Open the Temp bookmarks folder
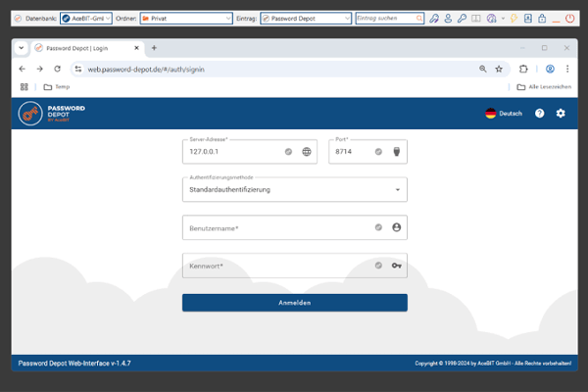The width and height of the screenshot is (588, 392). coord(57,87)
